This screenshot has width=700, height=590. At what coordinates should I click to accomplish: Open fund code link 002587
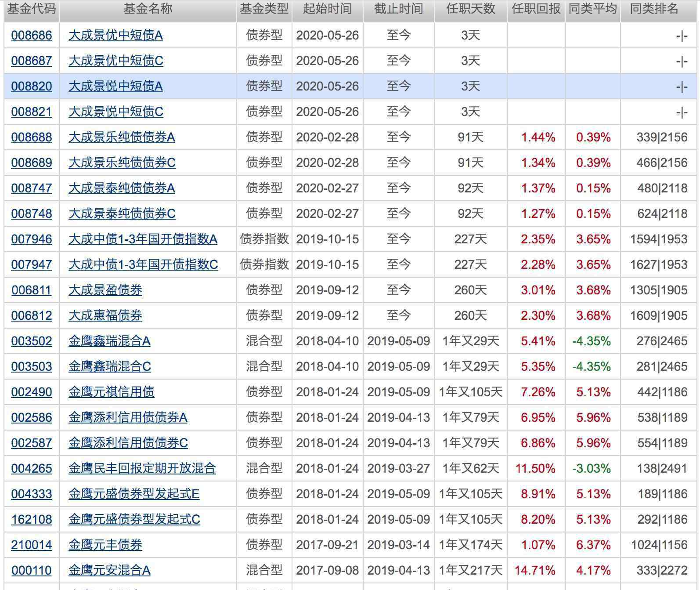[x=32, y=443]
